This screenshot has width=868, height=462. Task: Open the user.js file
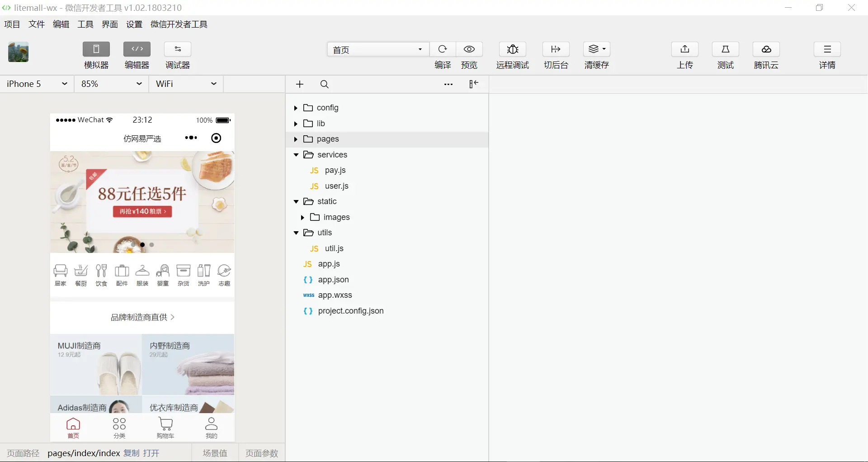click(x=387, y=186)
